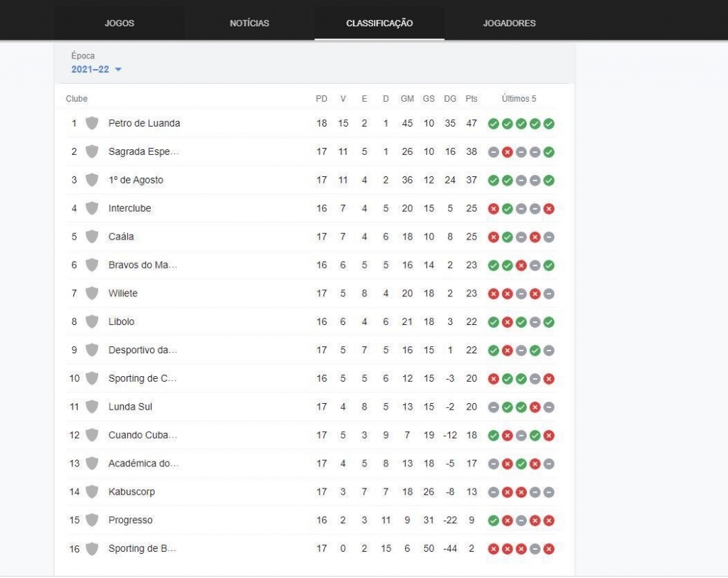
Task: Open the Notícias tab
Action: (x=250, y=23)
